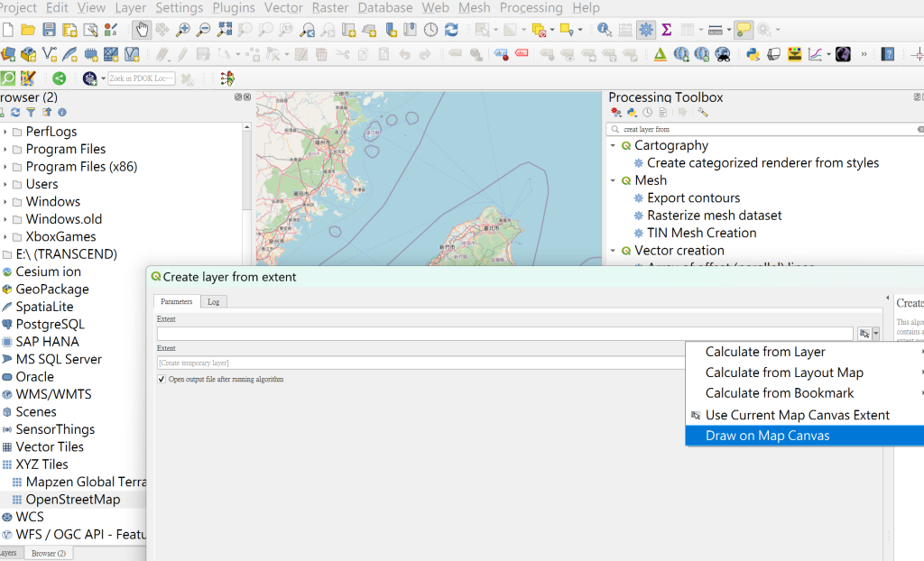The width and height of the screenshot is (924, 561).
Task: Click the Save Project floppy icon
Action: [x=49, y=30]
